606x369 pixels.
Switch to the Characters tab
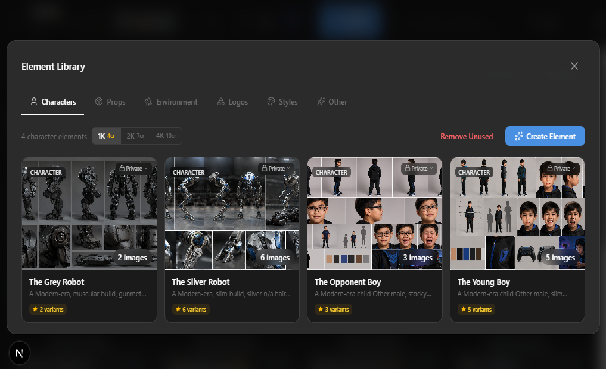click(53, 102)
